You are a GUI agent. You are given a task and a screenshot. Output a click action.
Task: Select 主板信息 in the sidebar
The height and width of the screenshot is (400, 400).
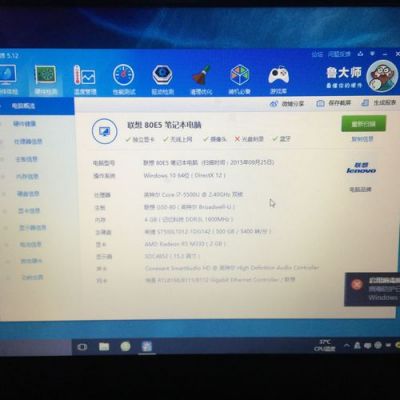click(x=27, y=159)
